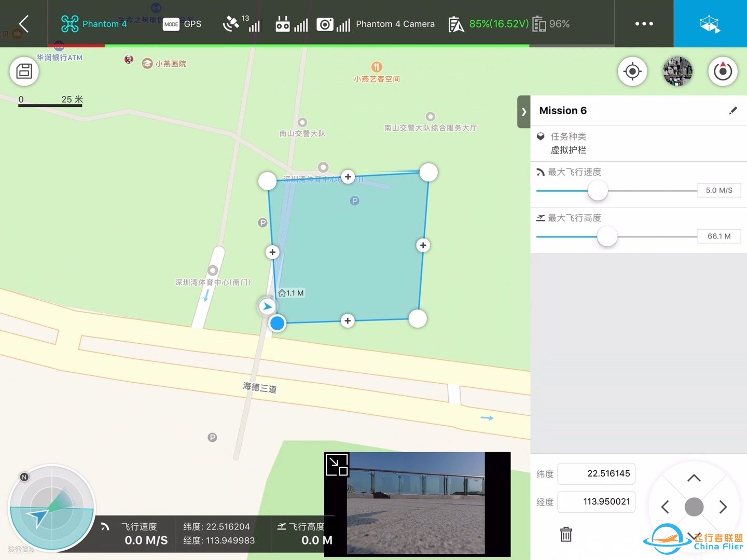Add a point on the top fence edge

point(348,177)
